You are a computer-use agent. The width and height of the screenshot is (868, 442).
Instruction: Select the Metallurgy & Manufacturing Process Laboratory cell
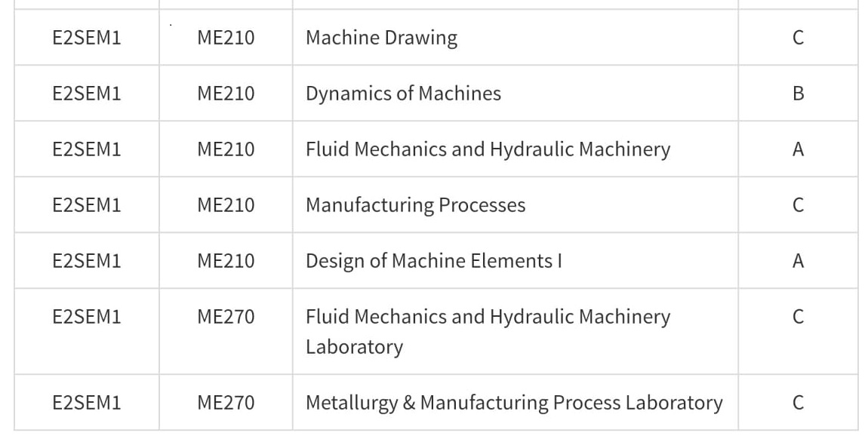(515, 402)
